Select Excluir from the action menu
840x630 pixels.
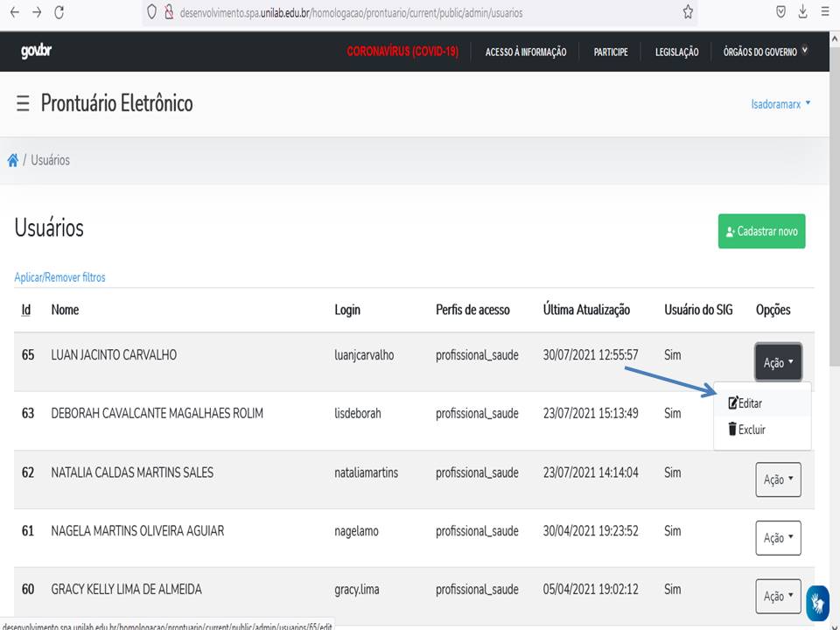pyautogui.click(x=746, y=430)
